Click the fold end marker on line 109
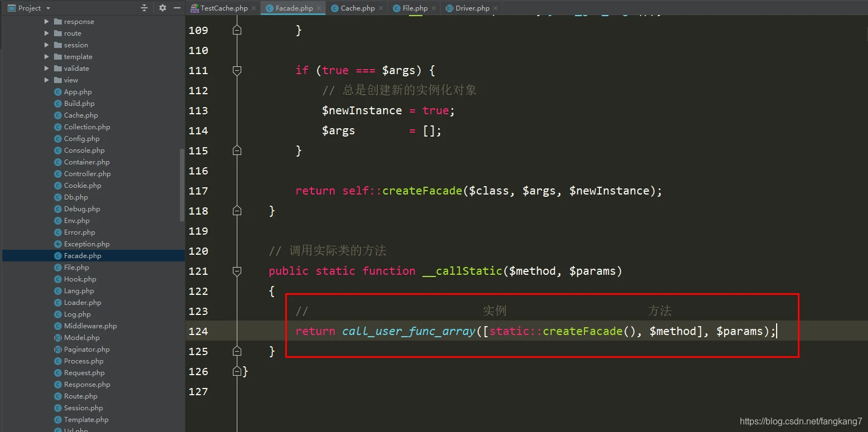868x432 pixels. [237, 30]
